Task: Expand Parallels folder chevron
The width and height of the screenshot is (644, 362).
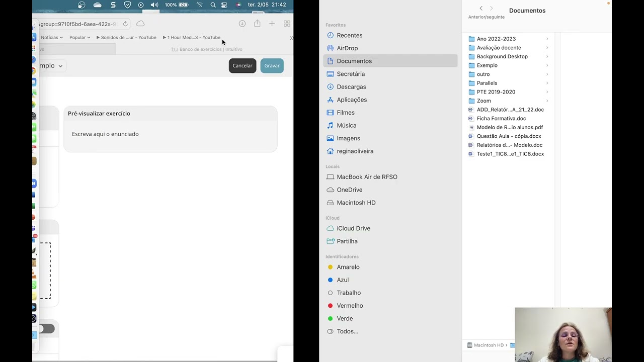Action: [x=547, y=83]
